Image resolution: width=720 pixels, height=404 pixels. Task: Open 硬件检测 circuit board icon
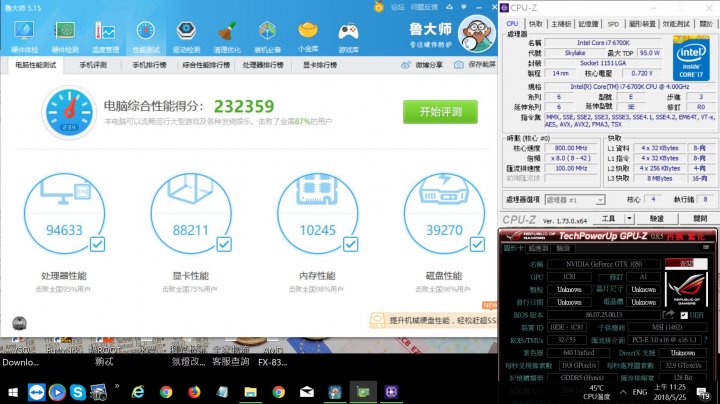tap(65, 31)
